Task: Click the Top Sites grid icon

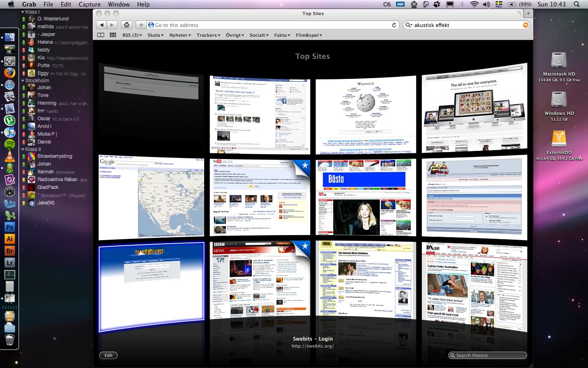Action: pos(113,35)
